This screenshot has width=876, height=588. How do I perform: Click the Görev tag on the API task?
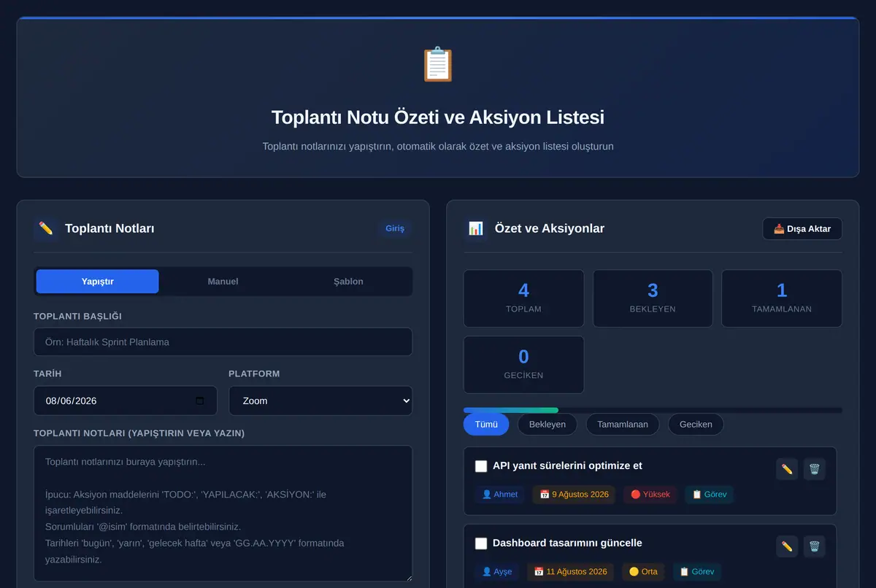[710, 495]
